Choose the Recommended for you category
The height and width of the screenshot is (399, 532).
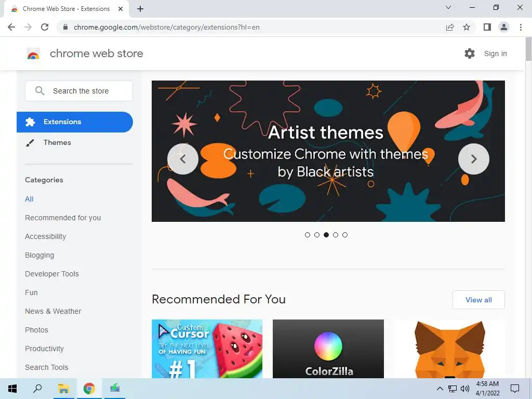63,218
